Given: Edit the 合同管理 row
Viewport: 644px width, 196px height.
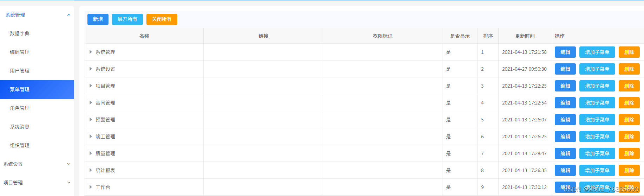Looking at the screenshot, I should coord(565,103).
